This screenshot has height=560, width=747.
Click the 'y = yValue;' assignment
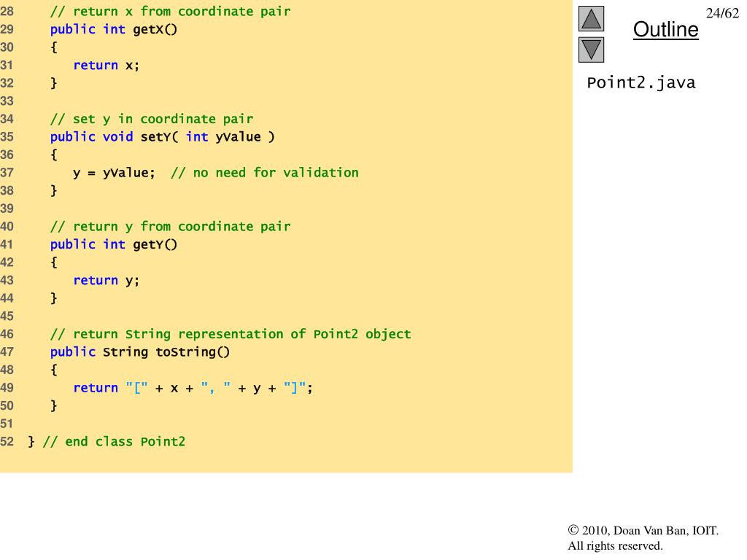(x=114, y=173)
